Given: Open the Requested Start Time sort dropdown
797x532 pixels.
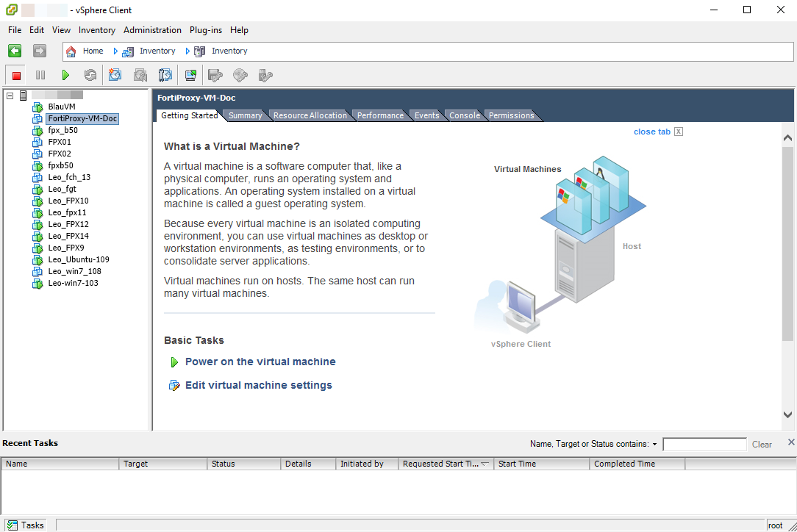Looking at the screenshot, I should pyautogui.click(x=483, y=464).
